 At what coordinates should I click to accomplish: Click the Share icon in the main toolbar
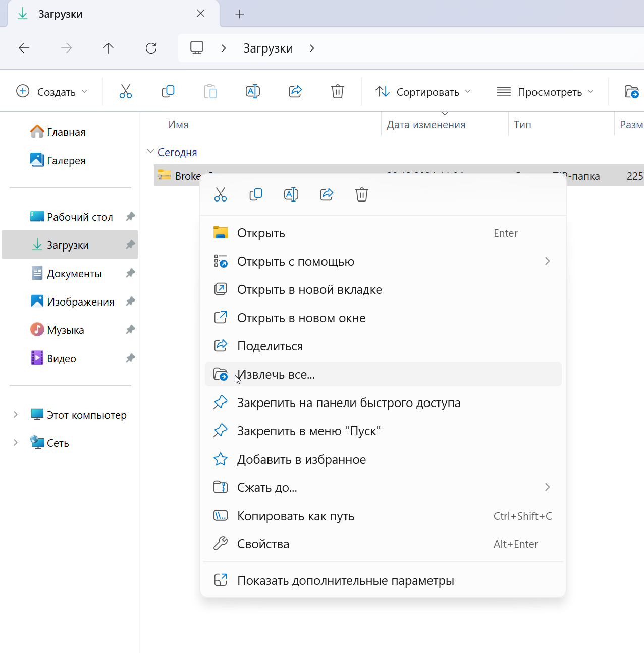295,91
